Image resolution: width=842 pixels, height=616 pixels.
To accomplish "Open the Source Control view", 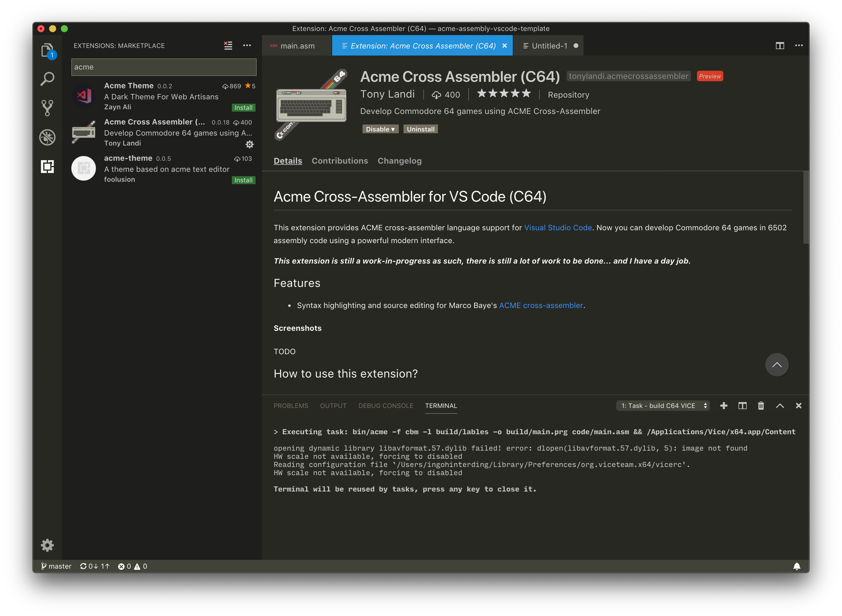I will click(x=47, y=108).
